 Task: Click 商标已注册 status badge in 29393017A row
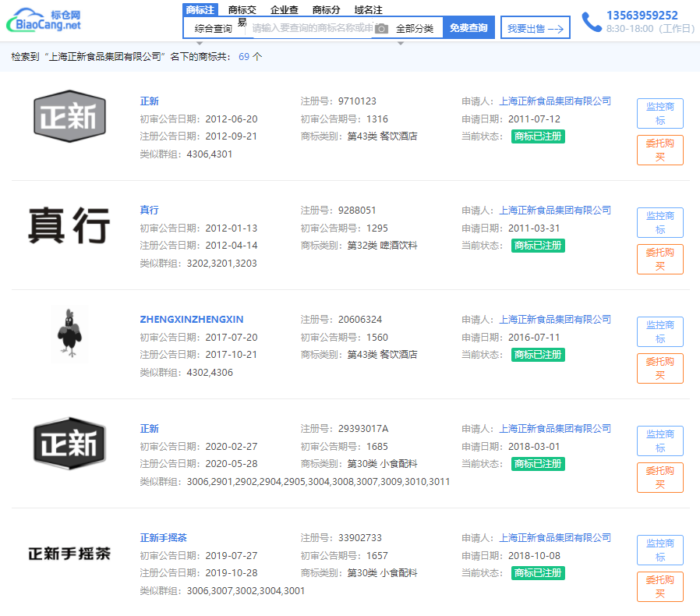tap(538, 464)
